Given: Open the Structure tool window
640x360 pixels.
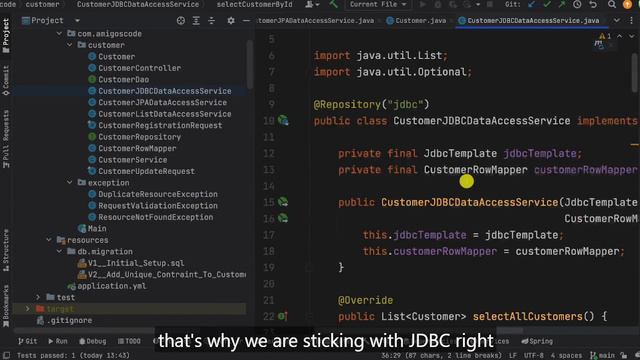Looking at the screenshot, I should coord(6,250).
